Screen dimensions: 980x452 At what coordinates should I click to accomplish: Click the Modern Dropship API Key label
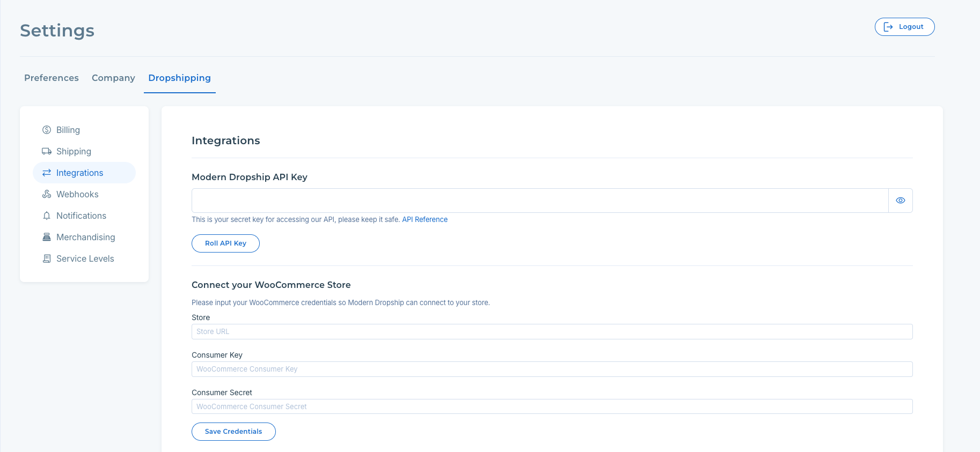250,177
